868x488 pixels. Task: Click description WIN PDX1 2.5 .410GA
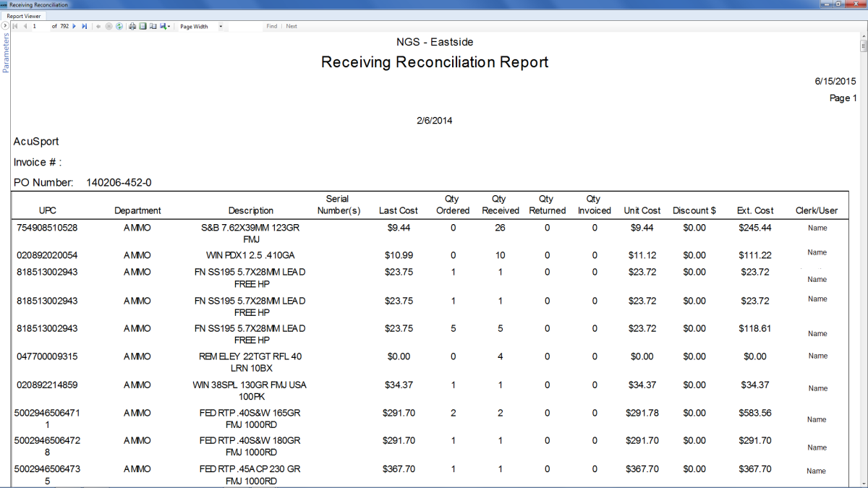coord(251,255)
